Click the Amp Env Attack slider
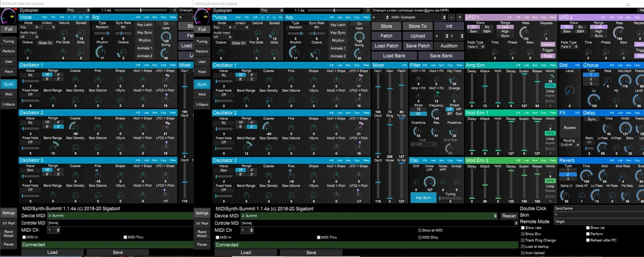 pyautogui.click(x=485, y=85)
